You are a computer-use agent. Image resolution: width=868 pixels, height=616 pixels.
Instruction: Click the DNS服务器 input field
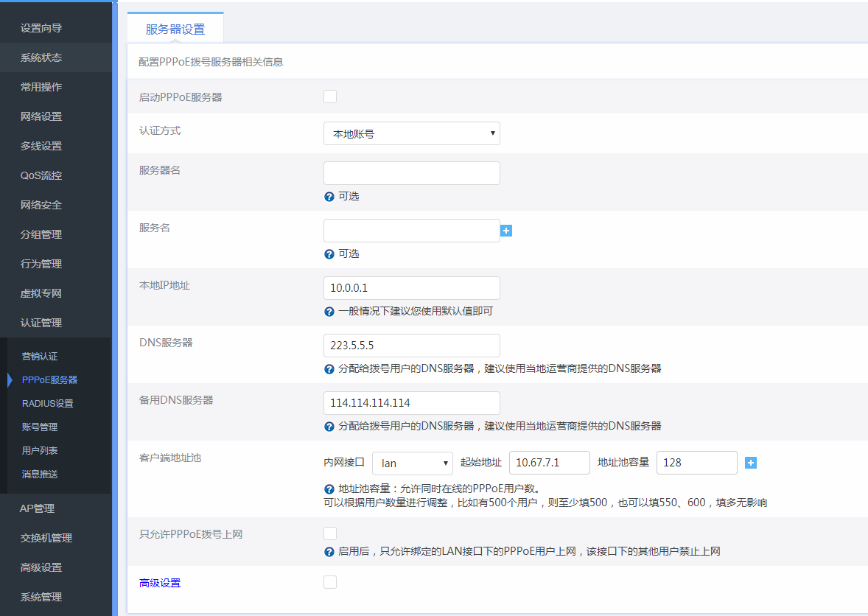point(411,346)
